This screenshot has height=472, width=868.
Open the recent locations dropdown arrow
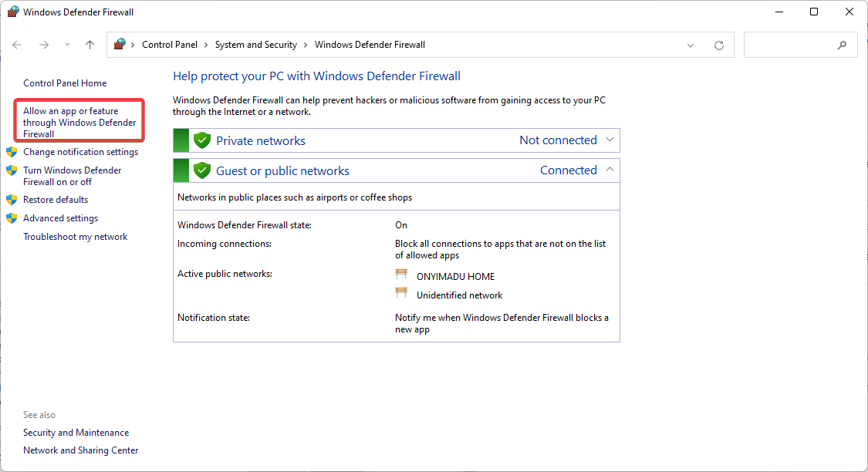[x=67, y=45]
